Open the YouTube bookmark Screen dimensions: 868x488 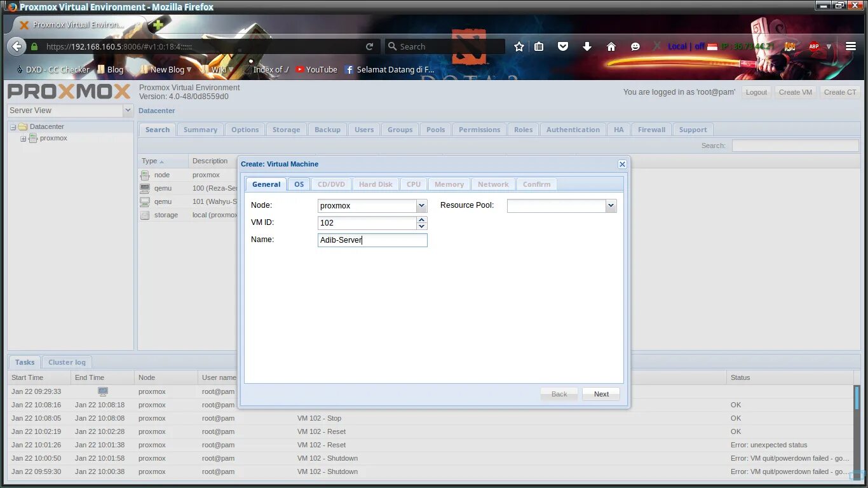coord(316,69)
